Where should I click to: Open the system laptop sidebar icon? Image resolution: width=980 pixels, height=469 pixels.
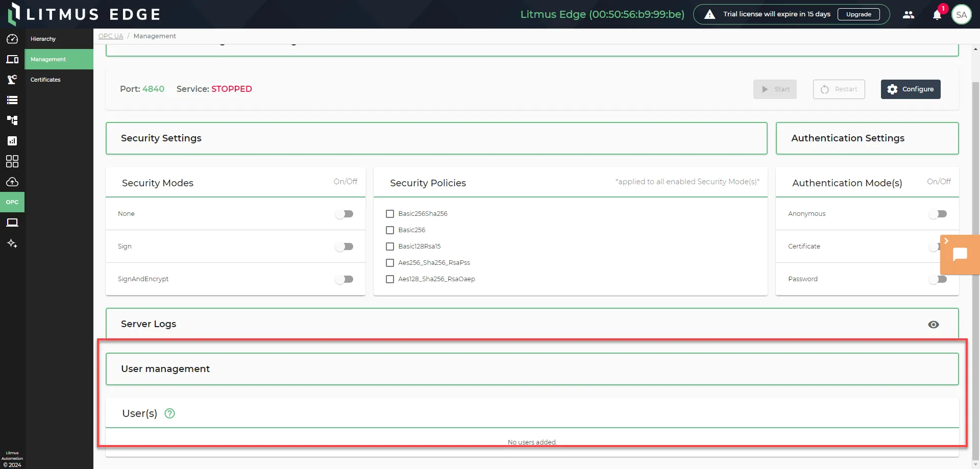pyautogui.click(x=12, y=223)
